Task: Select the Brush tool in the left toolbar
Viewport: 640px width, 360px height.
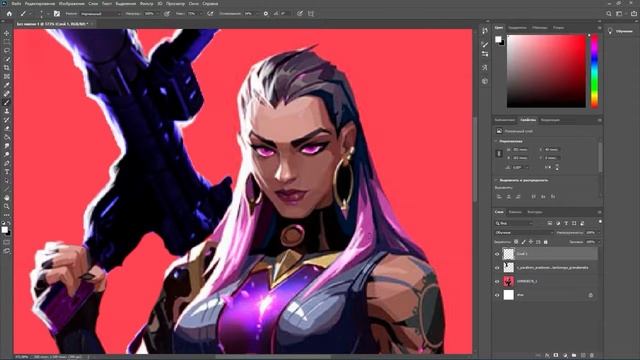Action: click(7, 102)
